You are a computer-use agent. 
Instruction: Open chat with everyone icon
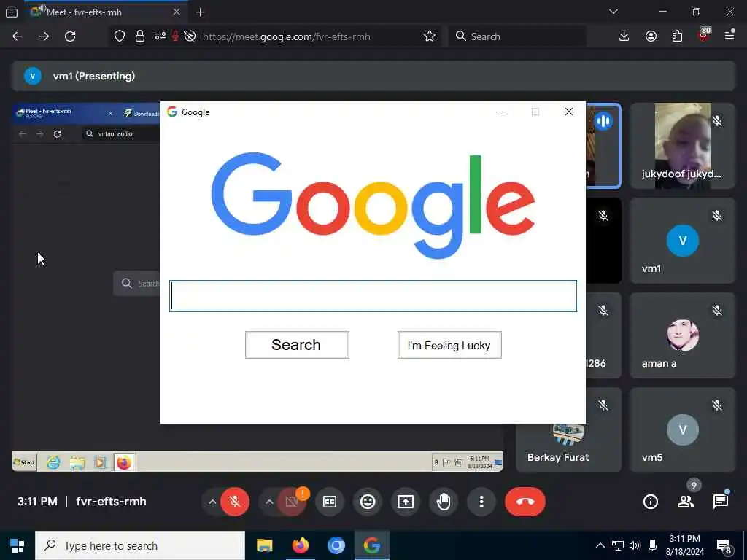click(720, 502)
